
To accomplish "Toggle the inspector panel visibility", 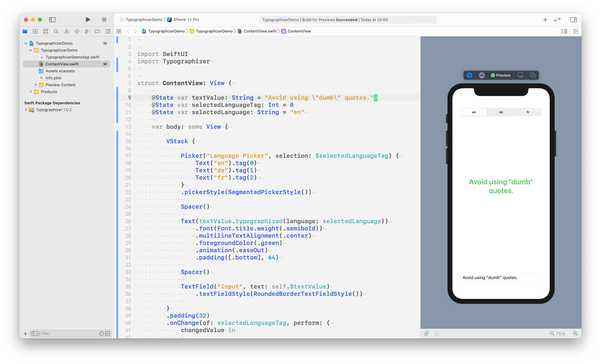I will point(573,20).
